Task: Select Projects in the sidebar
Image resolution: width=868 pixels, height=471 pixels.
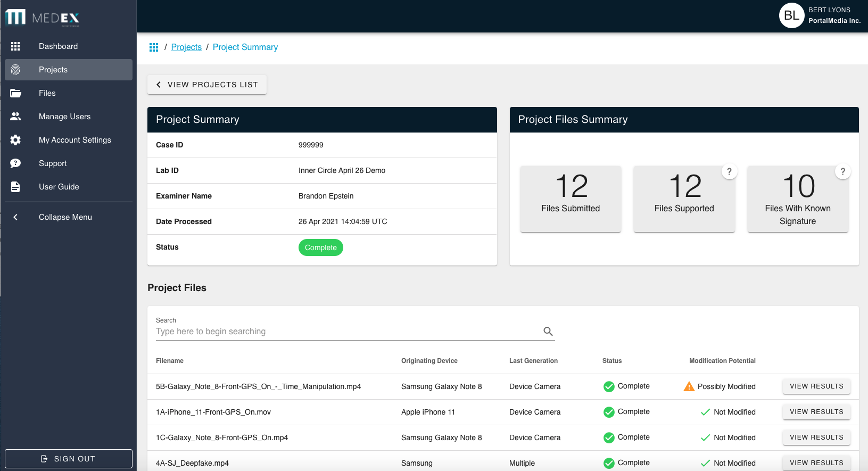Action: tap(69, 70)
